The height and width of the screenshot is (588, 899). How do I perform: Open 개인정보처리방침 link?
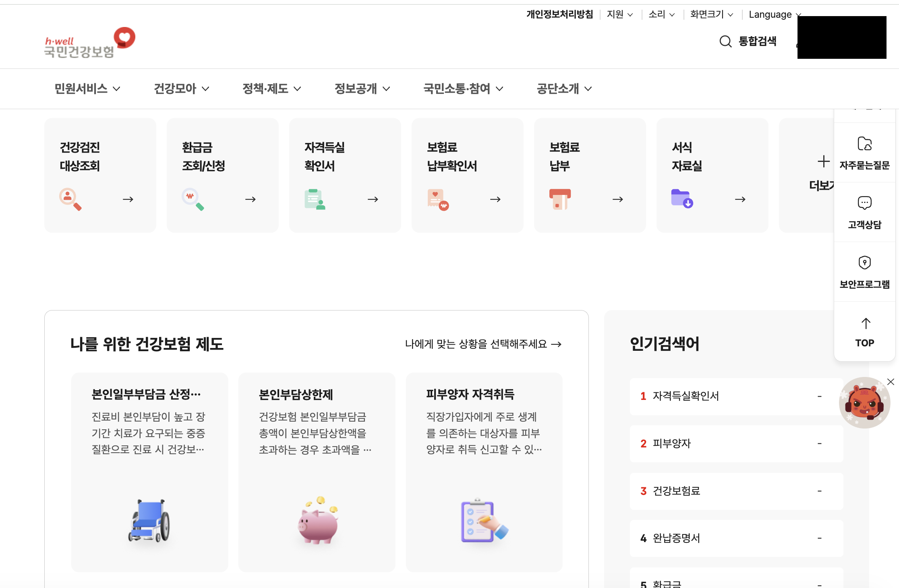click(x=560, y=14)
